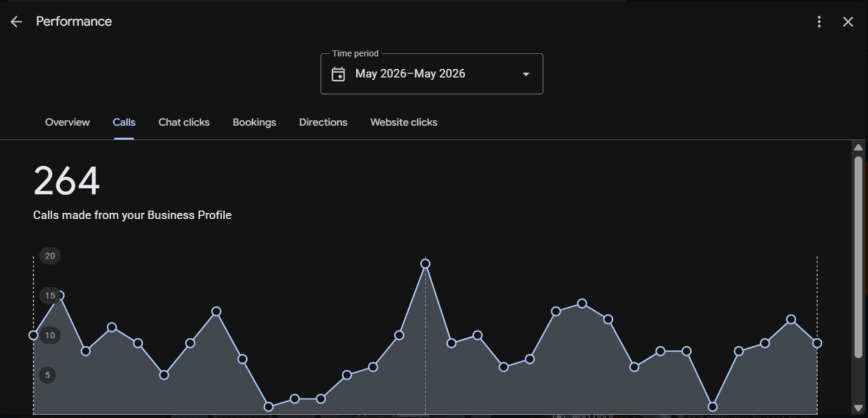Click the highest peak data point on chart
The image size is (868, 418).
[x=425, y=264]
